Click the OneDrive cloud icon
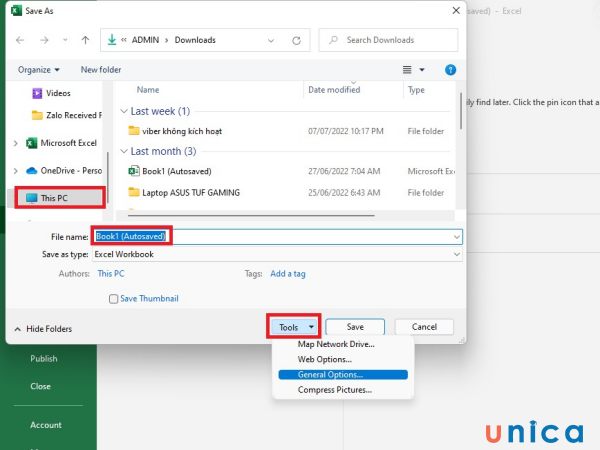 coord(32,171)
